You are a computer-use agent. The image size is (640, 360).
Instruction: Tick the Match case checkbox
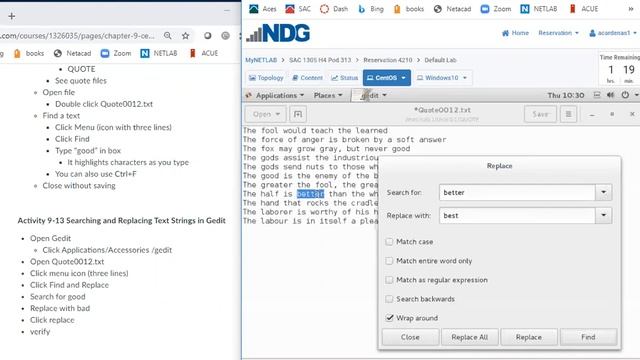click(389, 242)
